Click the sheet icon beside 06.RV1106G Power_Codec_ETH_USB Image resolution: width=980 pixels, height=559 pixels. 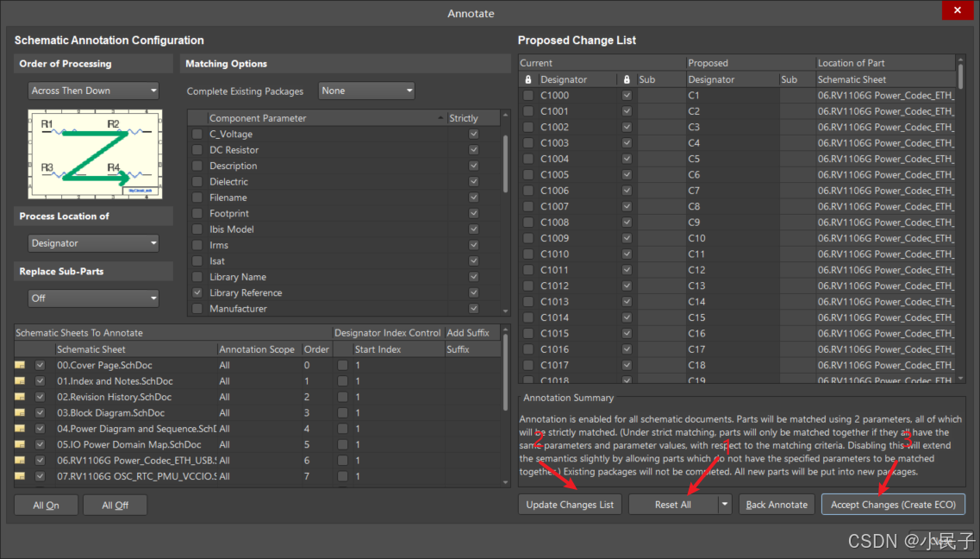point(20,460)
